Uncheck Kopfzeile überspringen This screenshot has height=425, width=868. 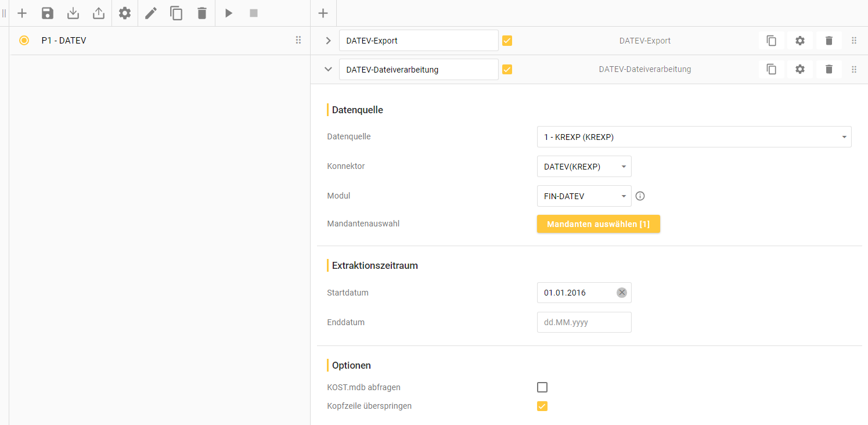coord(542,406)
